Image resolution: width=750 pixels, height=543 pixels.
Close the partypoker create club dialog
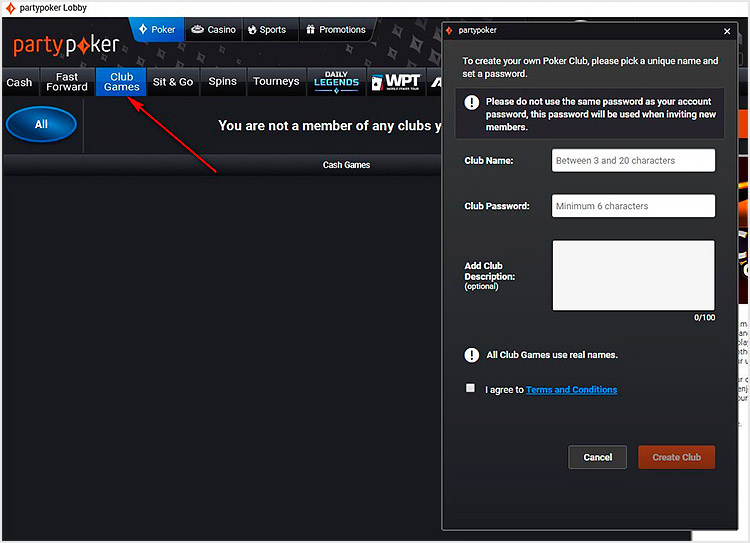click(727, 31)
